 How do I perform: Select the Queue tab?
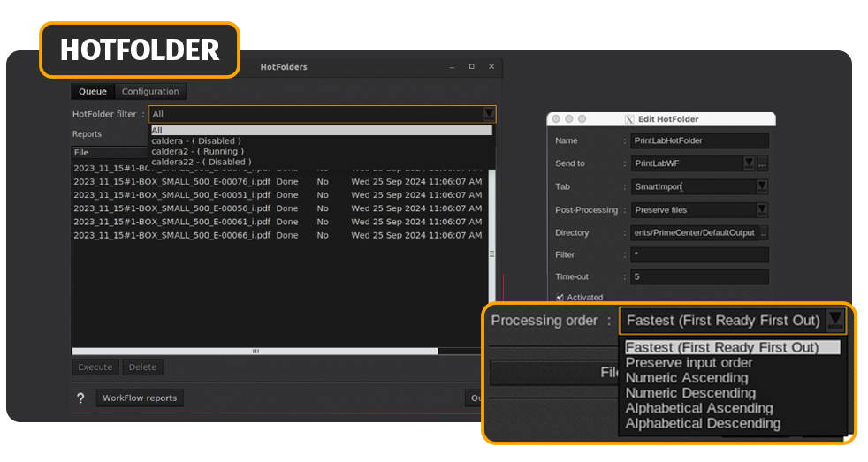(x=92, y=92)
